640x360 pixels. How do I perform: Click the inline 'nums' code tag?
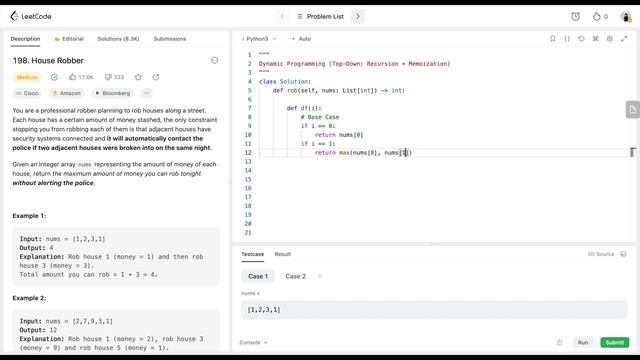(84, 164)
